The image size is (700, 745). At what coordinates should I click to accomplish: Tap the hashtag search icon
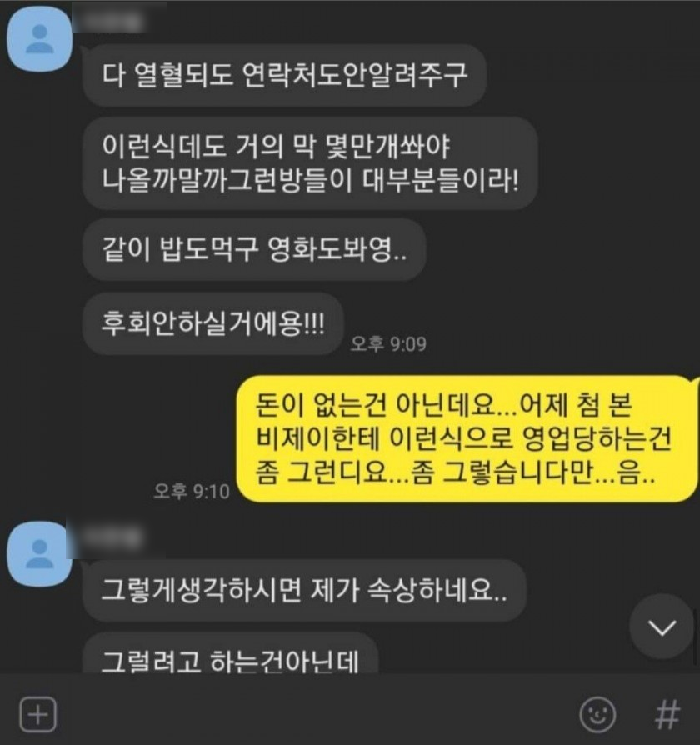(667, 713)
